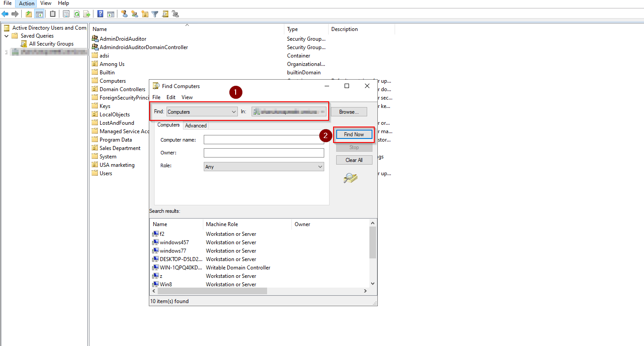This screenshot has width=644, height=346.
Task: Click the funnel filter options icon
Action: pos(155,14)
